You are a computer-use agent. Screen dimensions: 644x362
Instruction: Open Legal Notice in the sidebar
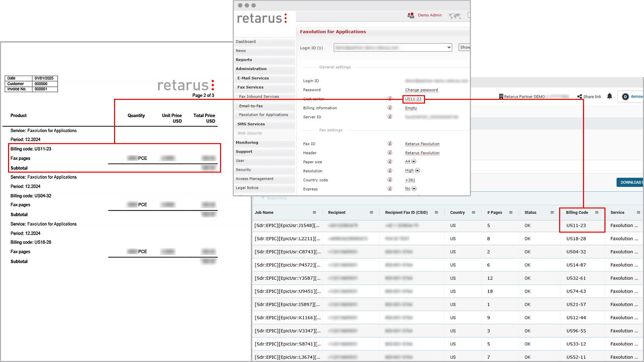point(265,188)
